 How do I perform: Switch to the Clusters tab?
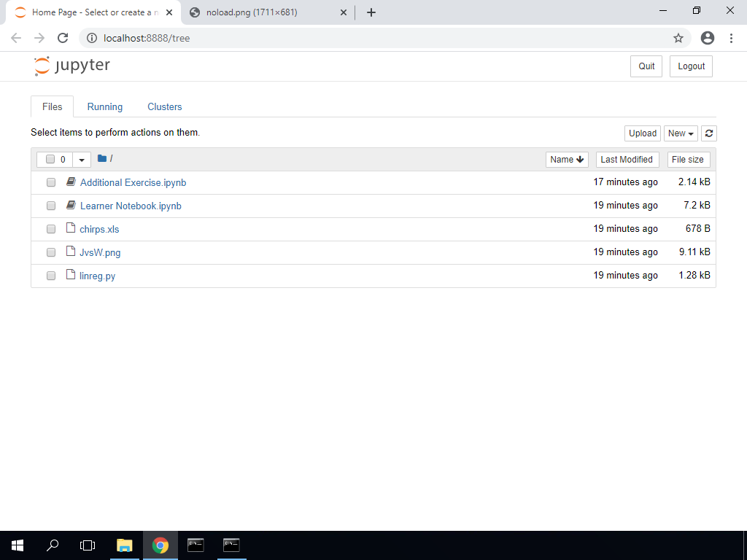(165, 106)
